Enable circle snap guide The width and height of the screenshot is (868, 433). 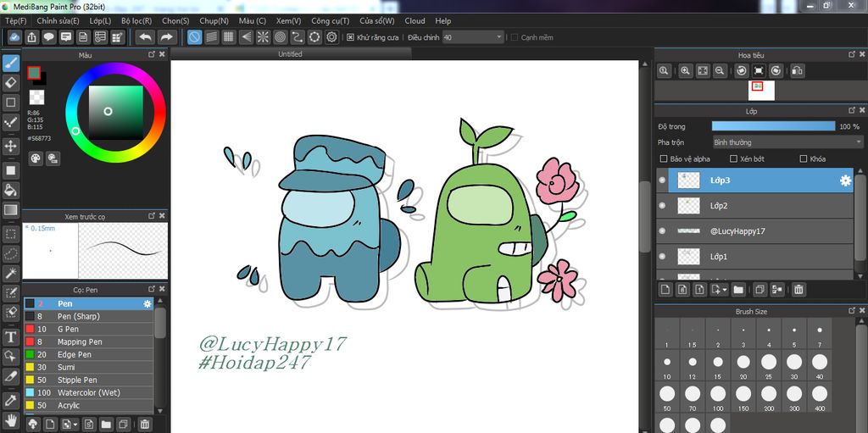pos(280,37)
